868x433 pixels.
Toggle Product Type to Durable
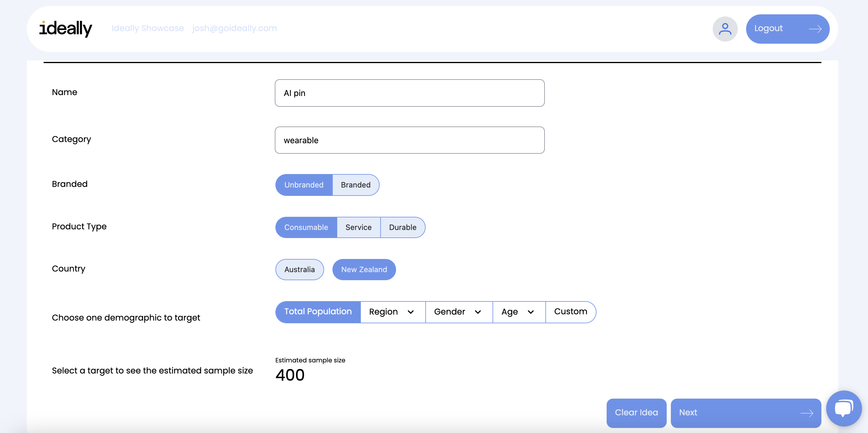[x=403, y=227]
